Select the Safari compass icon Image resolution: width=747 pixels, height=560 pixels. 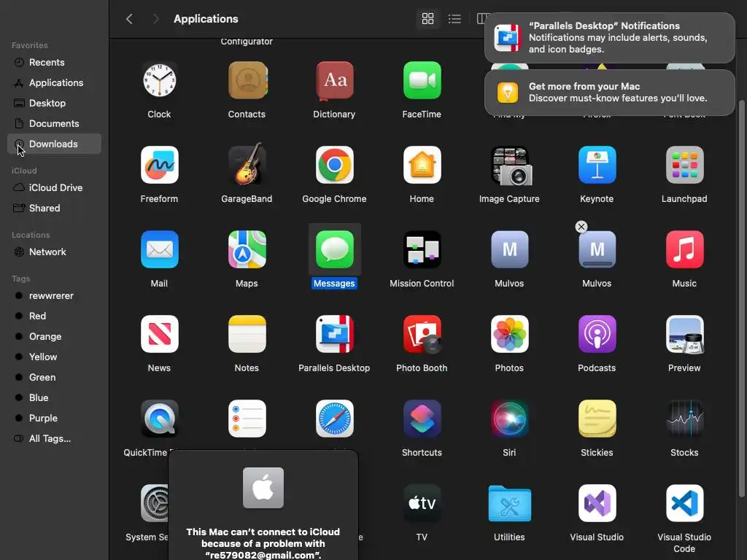(334, 419)
